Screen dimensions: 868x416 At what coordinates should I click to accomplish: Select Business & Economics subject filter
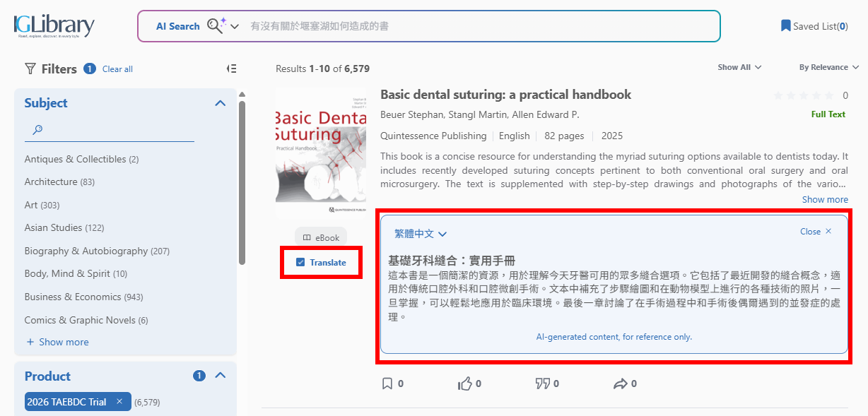pyautogui.click(x=73, y=297)
